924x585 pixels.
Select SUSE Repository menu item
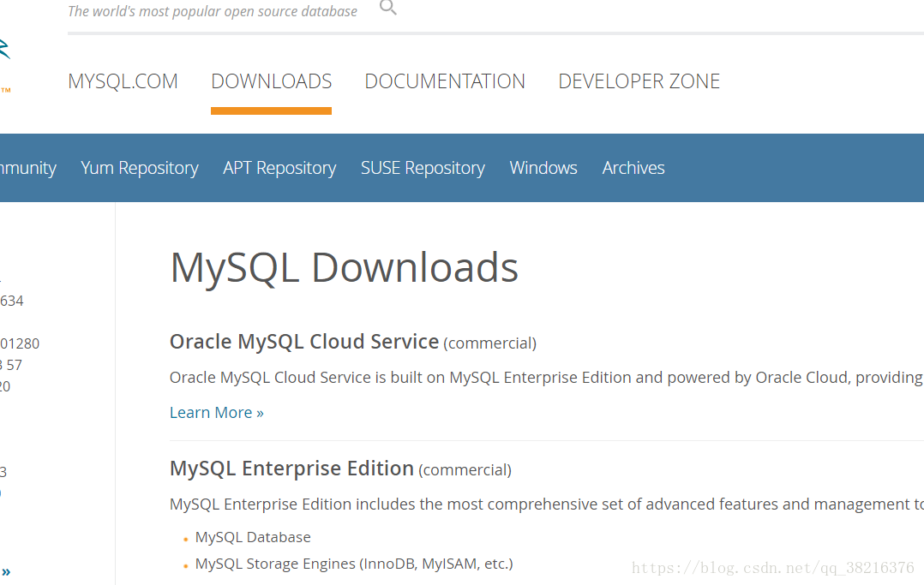(x=423, y=168)
